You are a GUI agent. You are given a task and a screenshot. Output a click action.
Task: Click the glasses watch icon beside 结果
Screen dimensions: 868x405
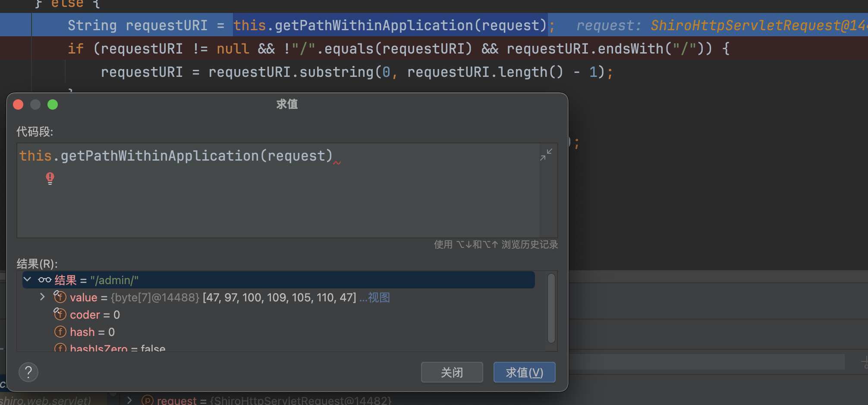[x=45, y=280]
